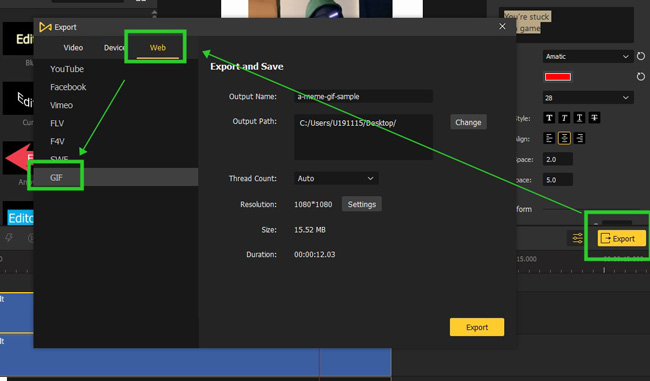Switch to the Device export tab
Screen dimensions: 650x381
click(114, 48)
